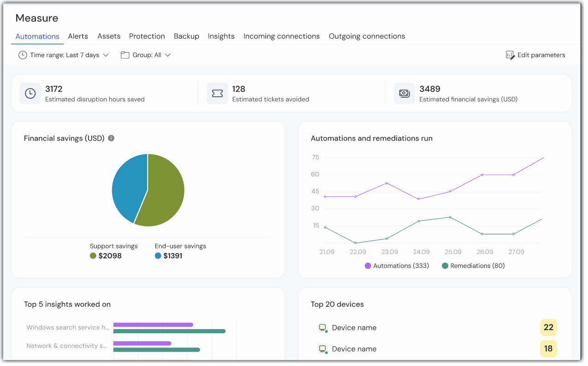Image resolution: width=588 pixels, height=366 pixels.
Task: Click the End-user savings blue legend dot
Action: click(158, 256)
